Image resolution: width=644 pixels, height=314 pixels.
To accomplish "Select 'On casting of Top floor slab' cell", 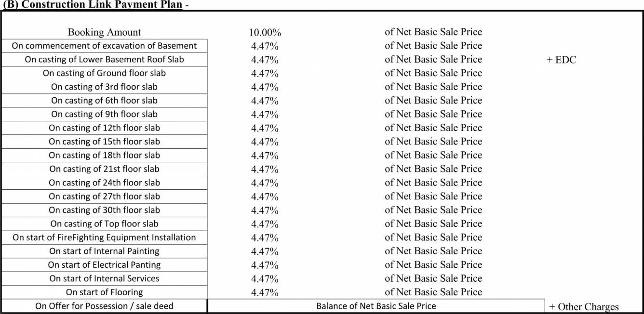I will [x=104, y=224].
